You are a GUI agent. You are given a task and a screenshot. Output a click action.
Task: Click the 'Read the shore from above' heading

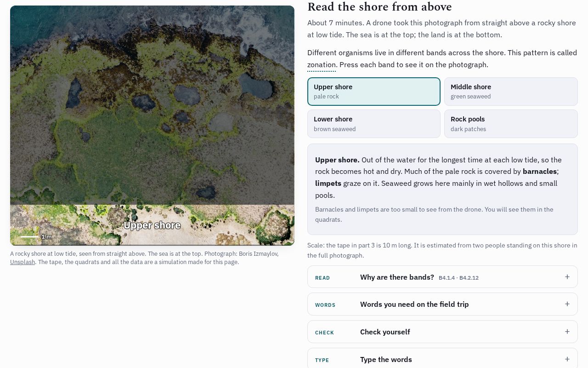tap(379, 7)
